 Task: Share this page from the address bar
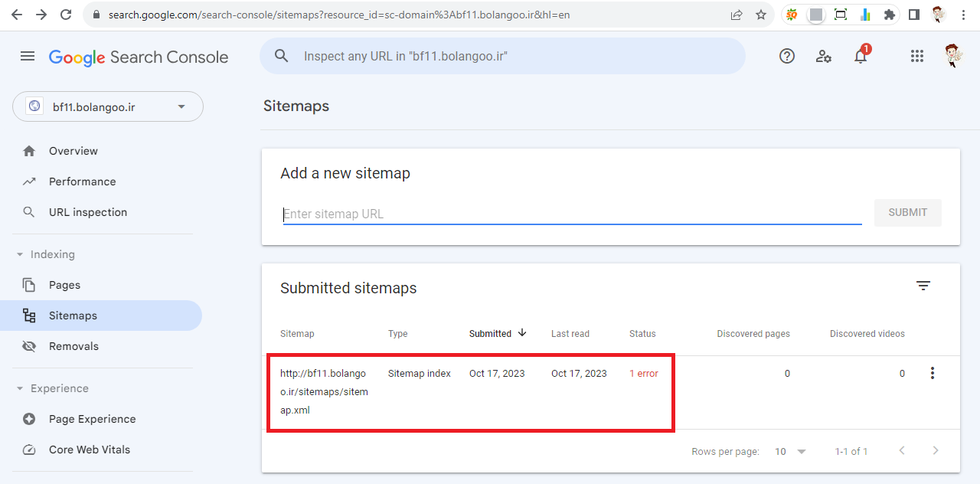(x=737, y=15)
